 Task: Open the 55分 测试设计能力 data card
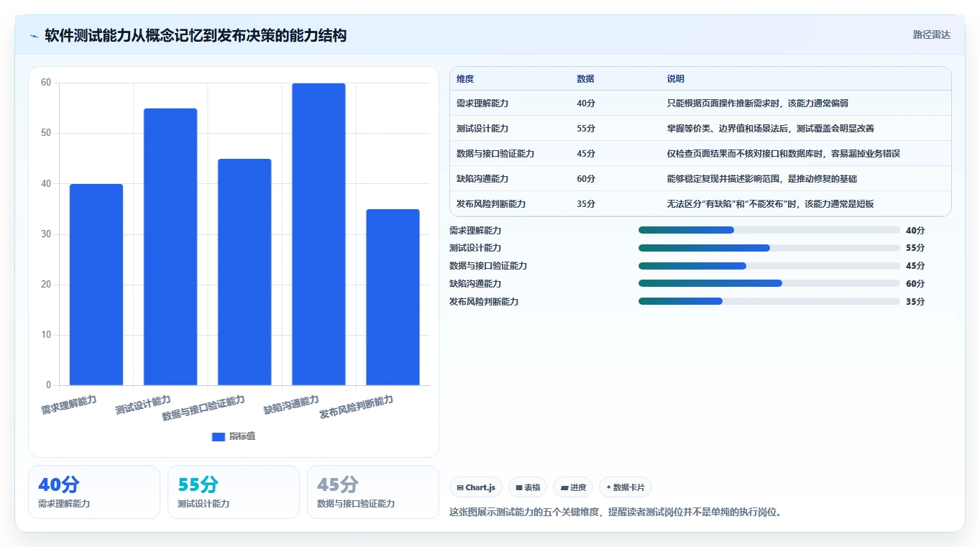234,492
